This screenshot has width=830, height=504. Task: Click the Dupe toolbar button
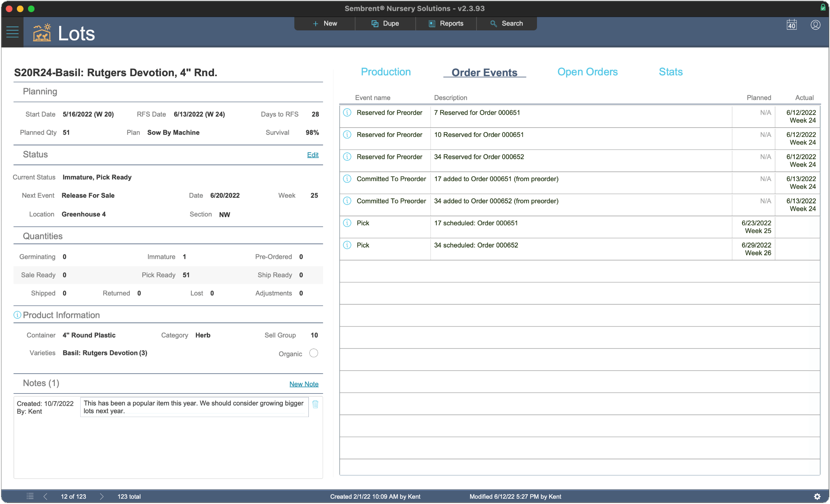click(x=385, y=23)
